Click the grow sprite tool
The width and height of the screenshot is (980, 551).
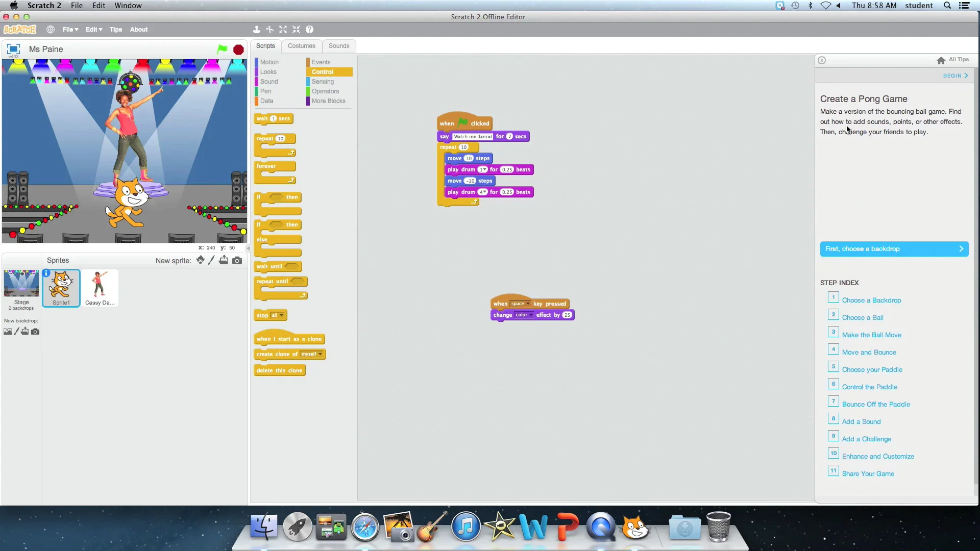coord(283,30)
